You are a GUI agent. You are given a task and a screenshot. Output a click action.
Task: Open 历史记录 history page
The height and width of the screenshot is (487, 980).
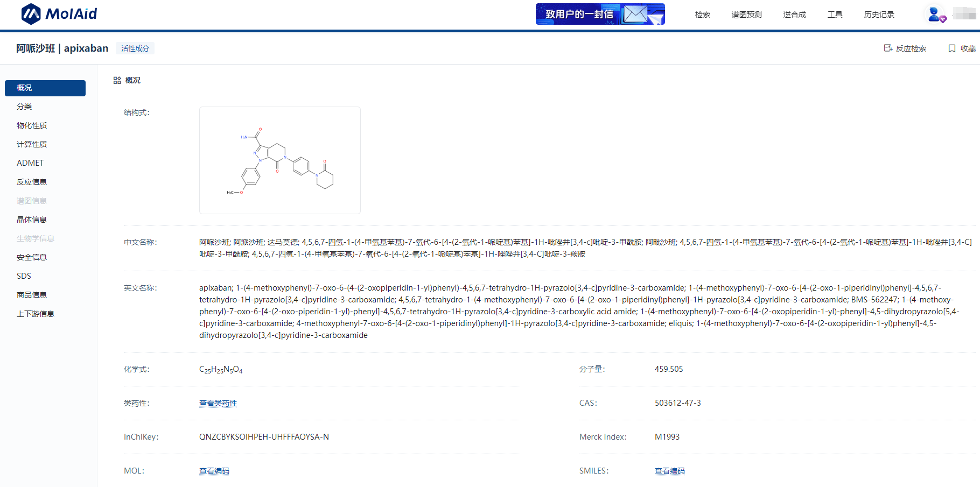click(x=879, y=15)
